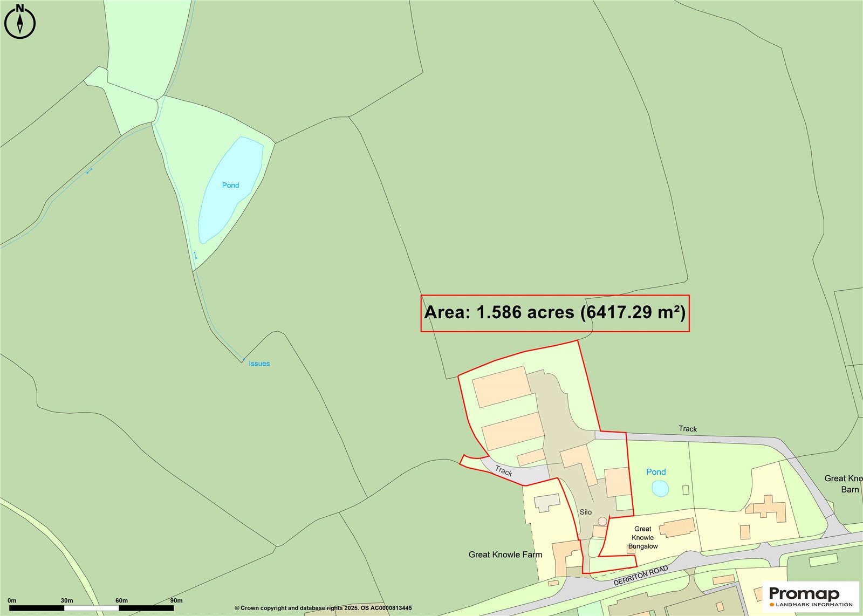Image resolution: width=863 pixels, height=616 pixels.
Task: Toggle visibility of the area annotation box
Action: click(556, 311)
